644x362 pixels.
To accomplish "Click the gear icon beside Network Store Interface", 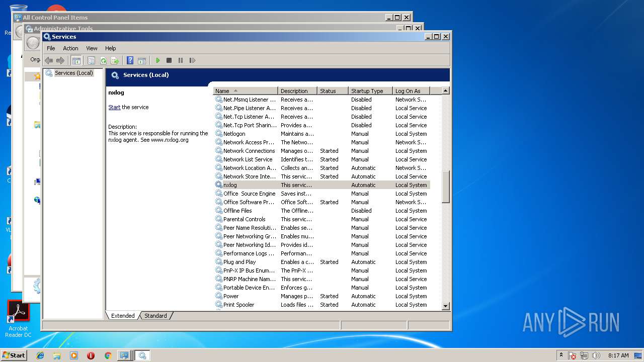I will [x=219, y=176].
